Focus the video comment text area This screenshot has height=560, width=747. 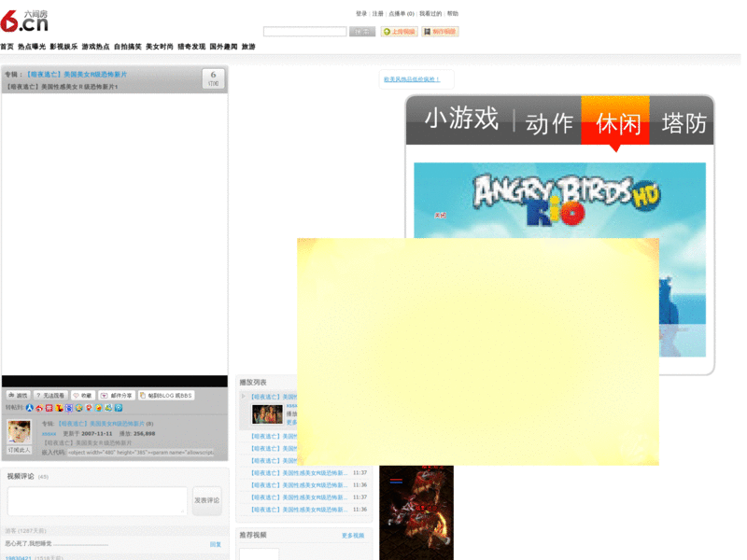tap(97, 501)
